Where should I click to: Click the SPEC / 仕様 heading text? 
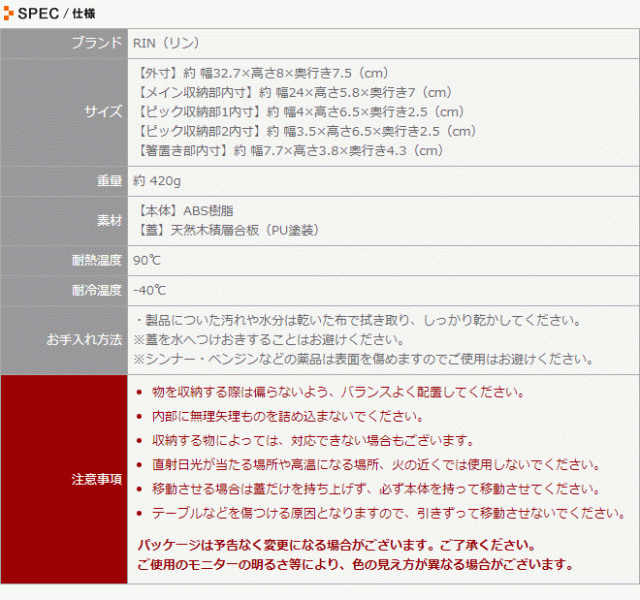(x=58, y=13)
